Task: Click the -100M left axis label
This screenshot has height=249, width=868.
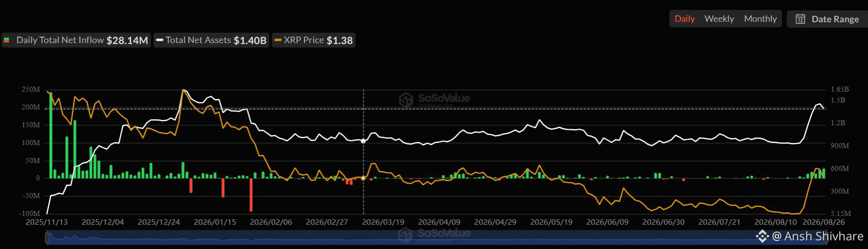Action: 30,213
